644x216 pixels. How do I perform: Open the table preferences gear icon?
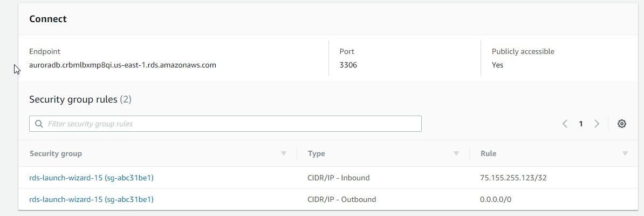(621, 124)
